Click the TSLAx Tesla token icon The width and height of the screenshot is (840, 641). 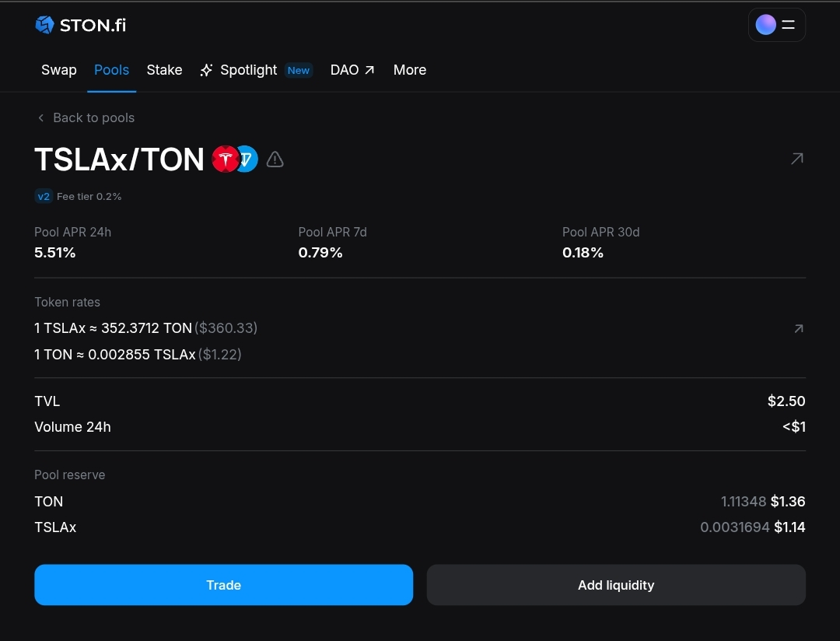[225, 159]
